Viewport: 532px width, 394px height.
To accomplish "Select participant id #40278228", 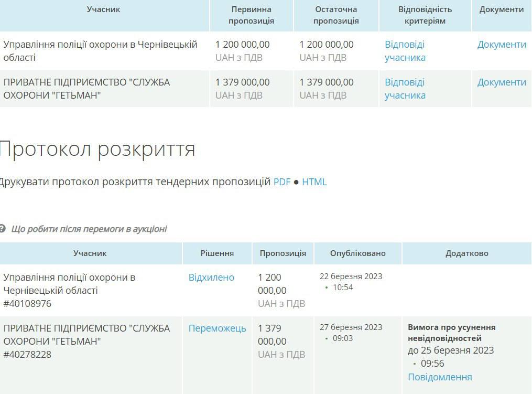I will click(27, 355).
